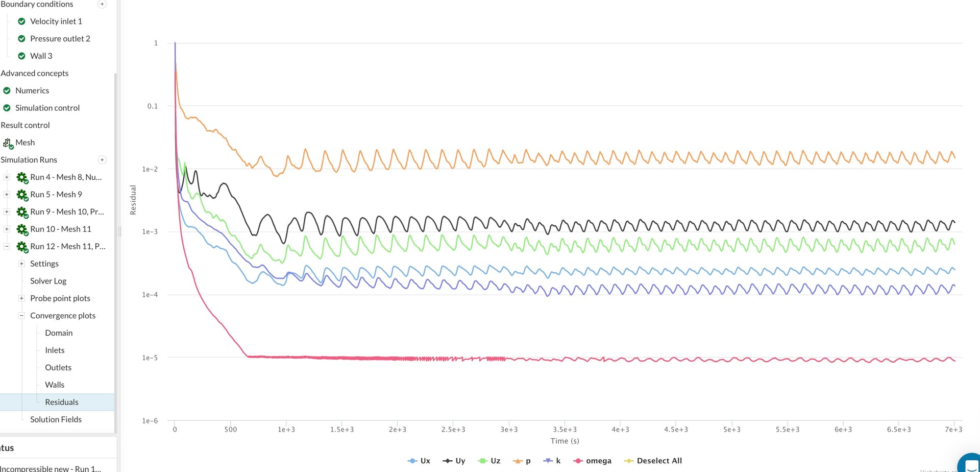Viewport: 980px width, 472px height.
Task: Click Deselect All in the legend
Action: pos(653,461)
